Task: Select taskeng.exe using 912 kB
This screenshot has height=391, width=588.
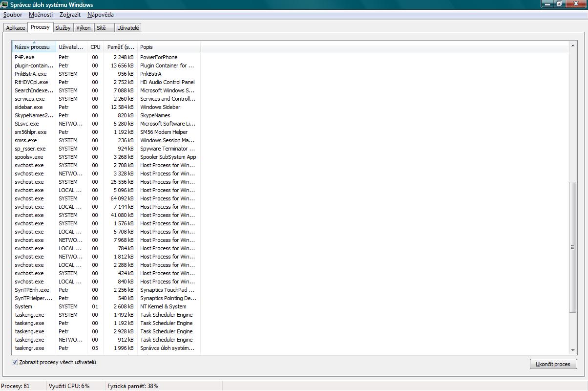Action: tap(106, 340)
